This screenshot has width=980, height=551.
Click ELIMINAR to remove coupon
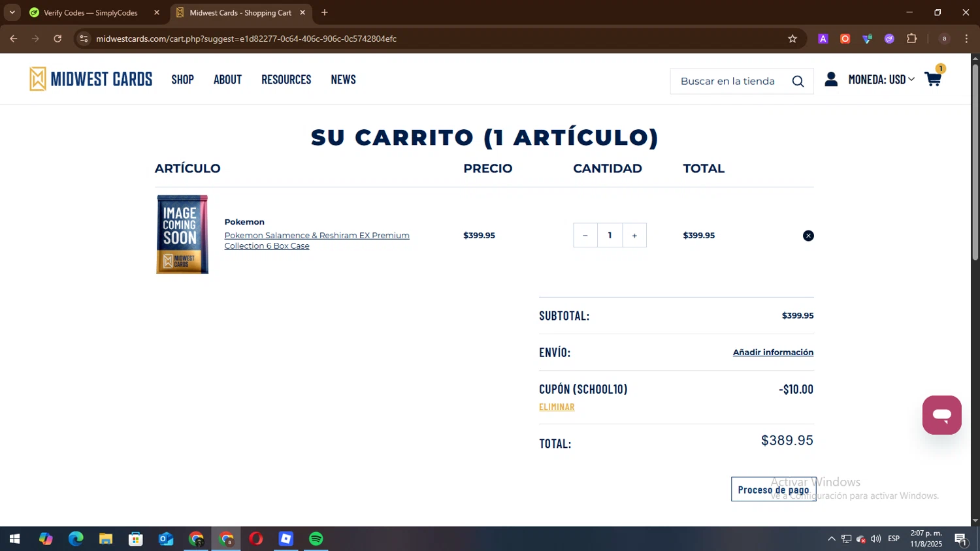click(x=557, y=407)
